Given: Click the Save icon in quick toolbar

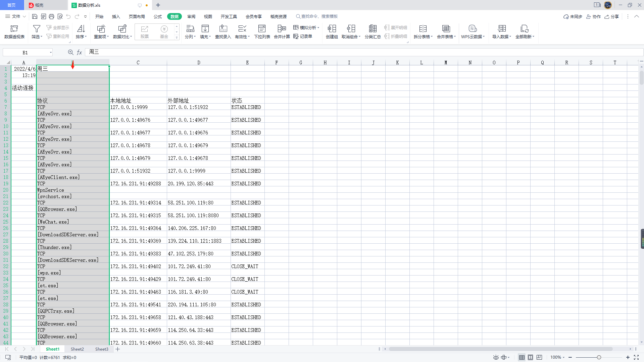Looking at the screenshot, I should coord(35,16).
